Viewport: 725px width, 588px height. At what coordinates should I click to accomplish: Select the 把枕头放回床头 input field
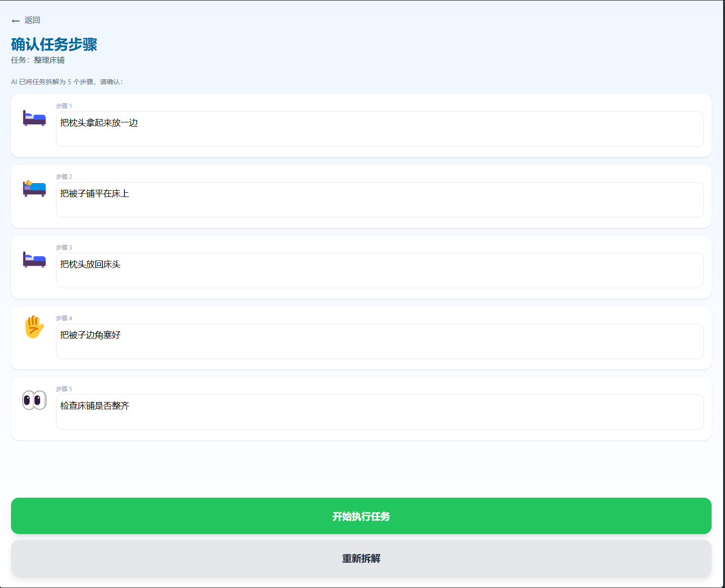(x=379, y=271)
